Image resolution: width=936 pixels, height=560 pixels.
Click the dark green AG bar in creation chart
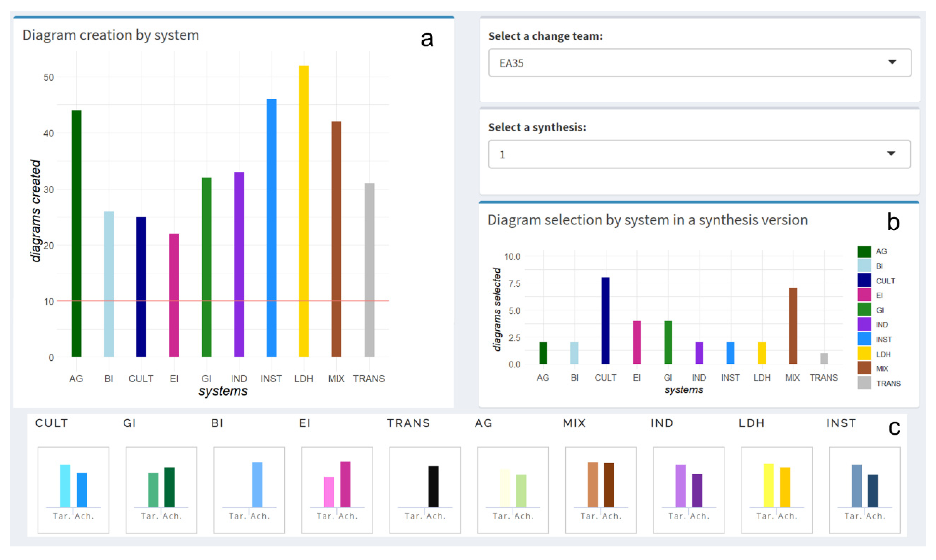pyautogui.click(x=76, y=234)
